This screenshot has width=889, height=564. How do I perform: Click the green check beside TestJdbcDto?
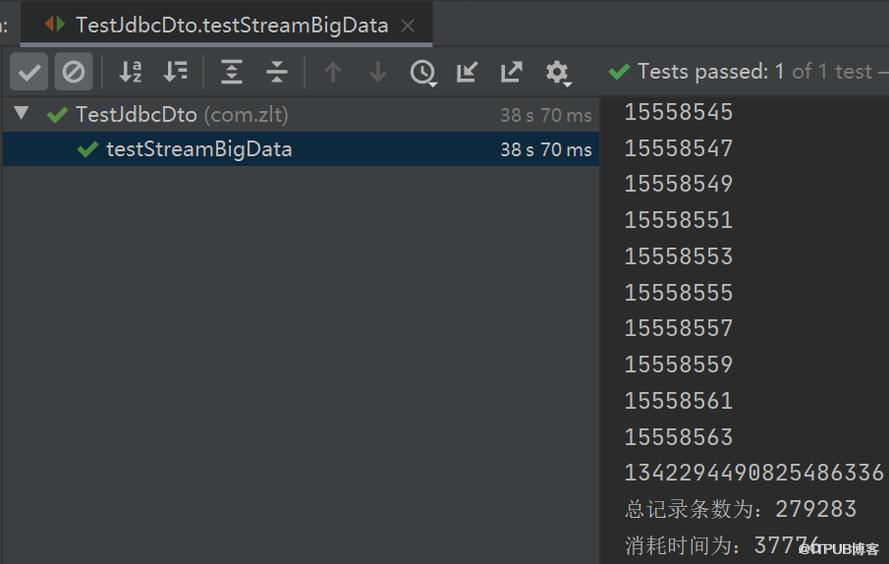pyautogui.click(x=57, y=115)
